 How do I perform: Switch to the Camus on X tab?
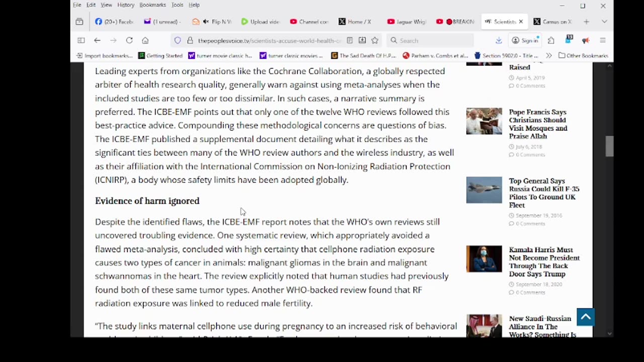(x=552, y=22)
